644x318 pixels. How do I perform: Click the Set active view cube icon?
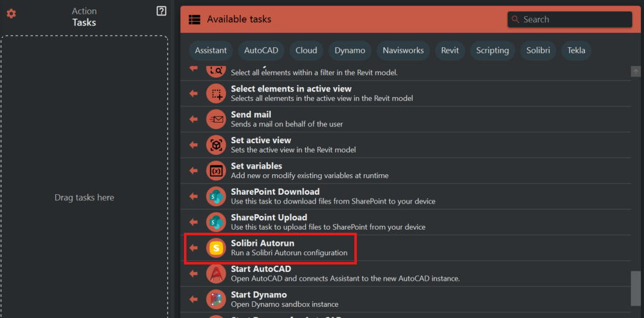[x=216, y=145]
